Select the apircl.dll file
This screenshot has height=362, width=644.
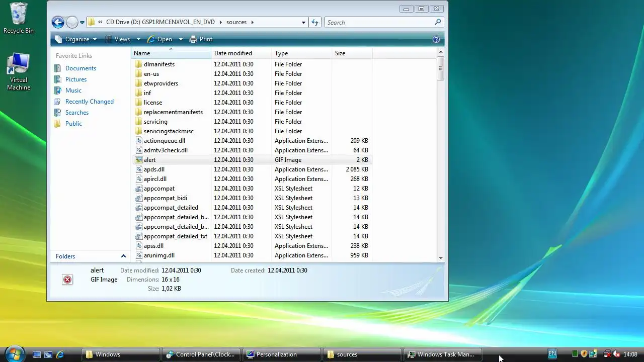[155, 179]
